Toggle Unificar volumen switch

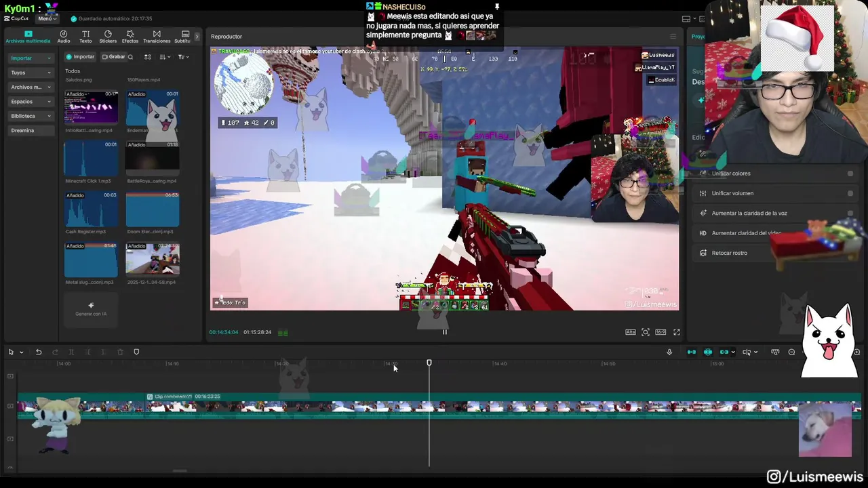click(x=850, y=193)
